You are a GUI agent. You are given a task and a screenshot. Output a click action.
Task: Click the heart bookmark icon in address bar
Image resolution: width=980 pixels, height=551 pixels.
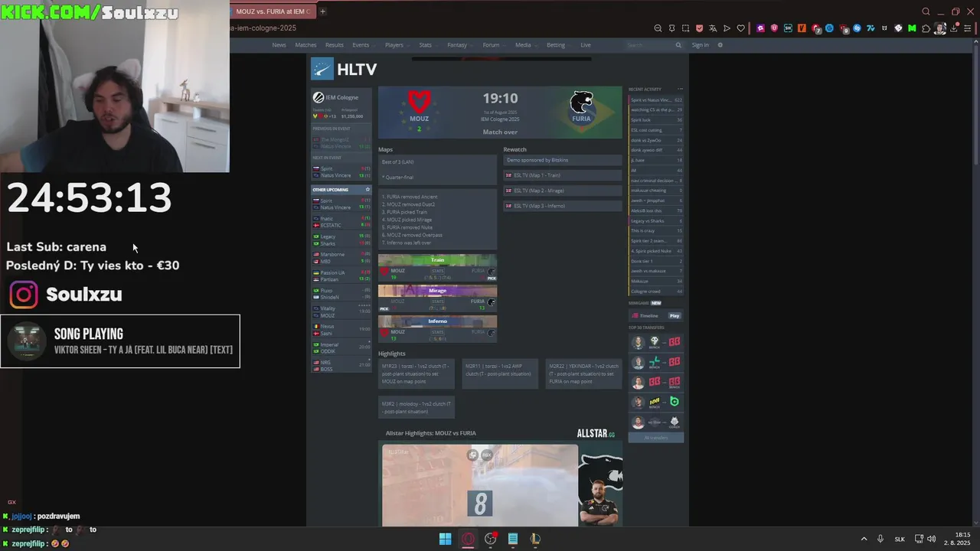[740, 28]
